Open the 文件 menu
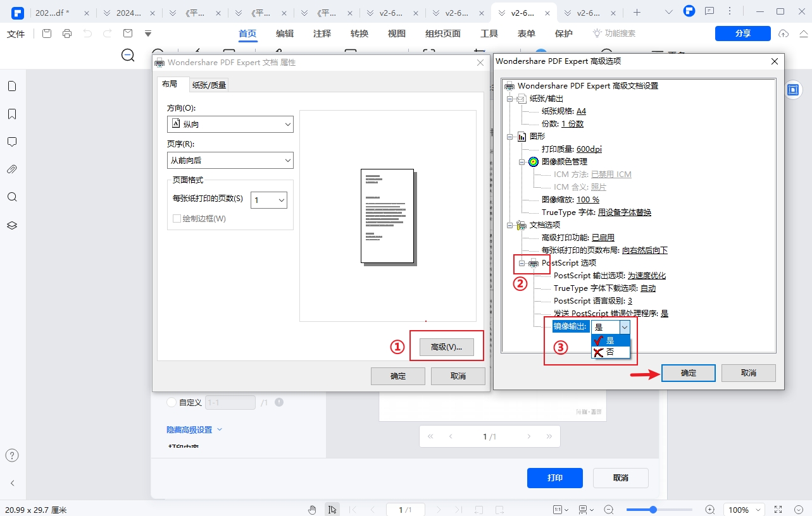This screenshot has width=812, height=516. (16, 34)
